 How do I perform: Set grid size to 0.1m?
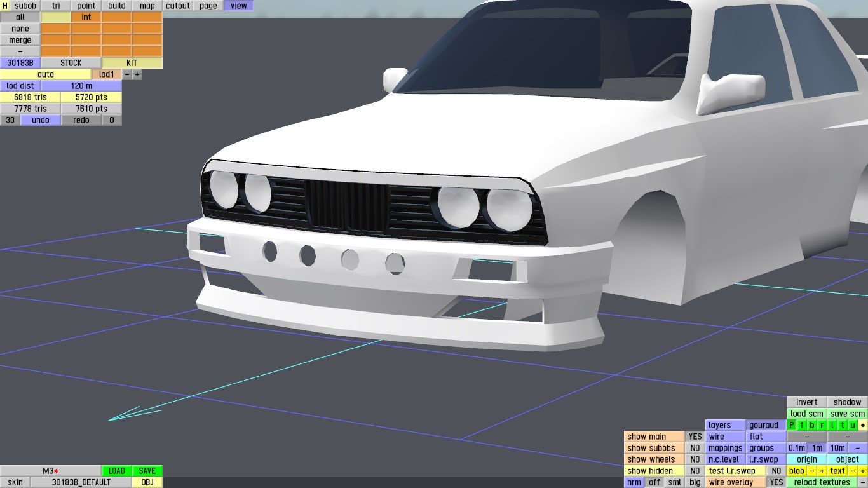pyautogui.click(x=797, y=448)
